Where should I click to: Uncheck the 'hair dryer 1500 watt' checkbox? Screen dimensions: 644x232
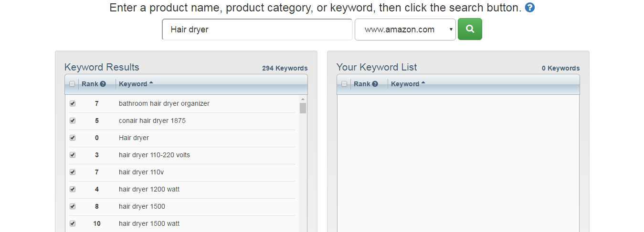click(x=73, y=223)
